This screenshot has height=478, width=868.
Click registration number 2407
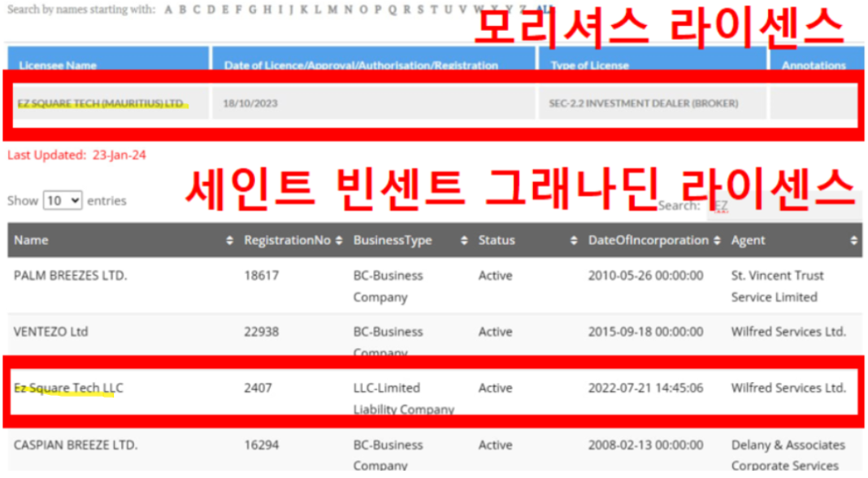pos(258,389)
